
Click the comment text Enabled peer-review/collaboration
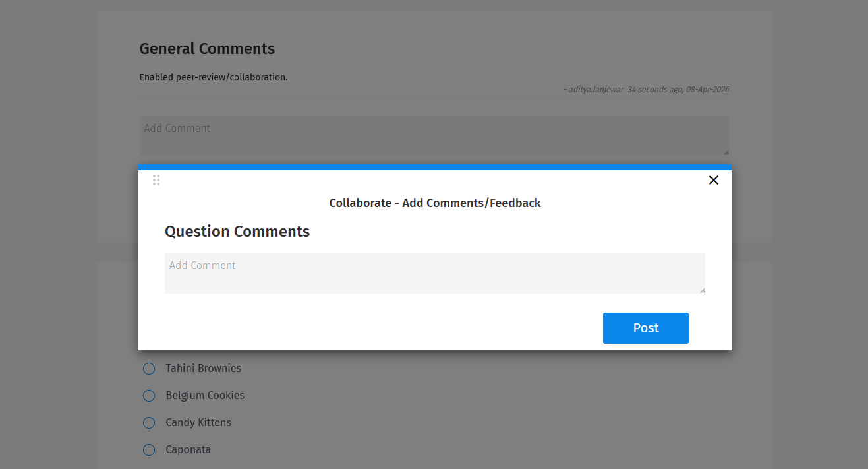(x=213, y=77)
